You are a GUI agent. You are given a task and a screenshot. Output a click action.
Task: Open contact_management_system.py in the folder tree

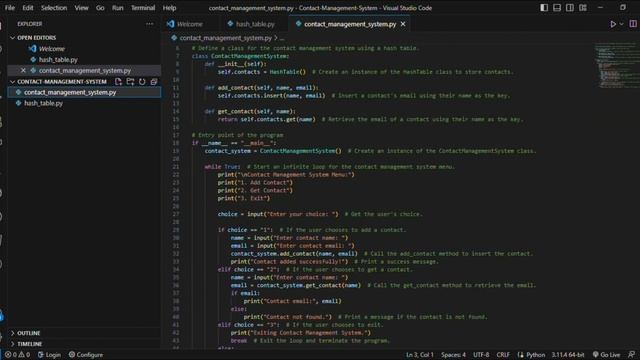[84, 92]
